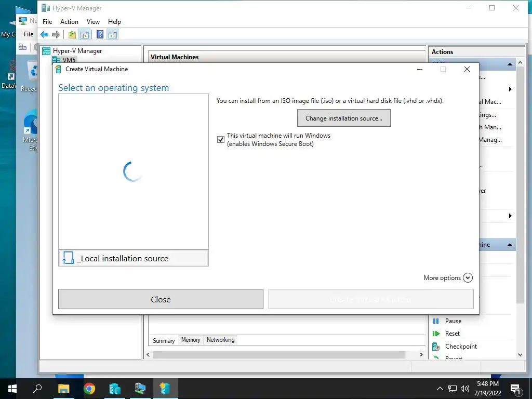This screenshot has width=532, height=399.
Task: Select Hyper-V Manager root tree node
Action: coord(77,51)
